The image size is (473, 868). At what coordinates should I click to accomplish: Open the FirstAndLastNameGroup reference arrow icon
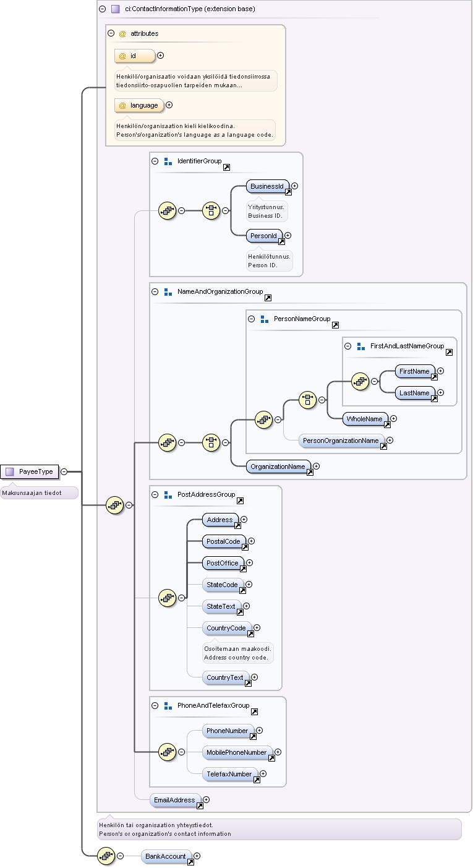[x=449, y=353]
